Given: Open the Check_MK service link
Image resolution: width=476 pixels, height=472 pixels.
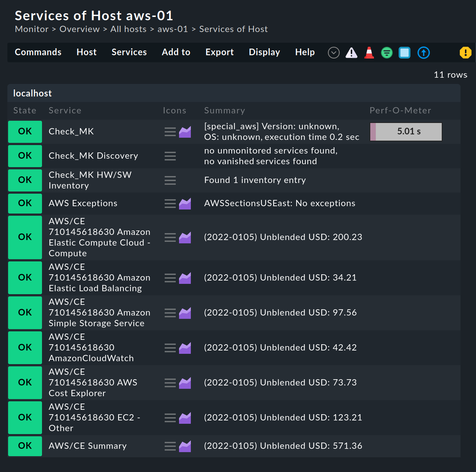Looking at the screenshot, I should (x=71, y=131).
